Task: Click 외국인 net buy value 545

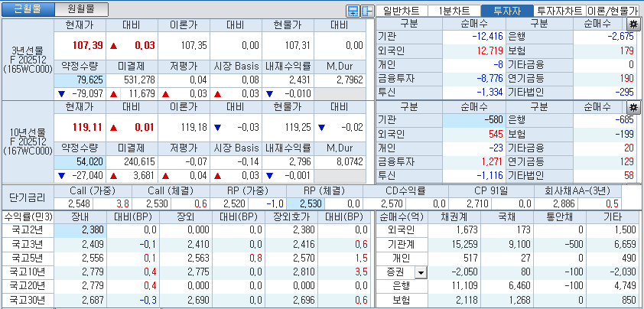Action: point(496,134)
